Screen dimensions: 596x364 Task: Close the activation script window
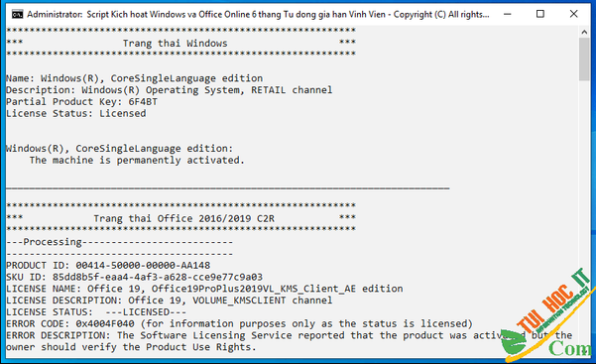click(573, 14)
